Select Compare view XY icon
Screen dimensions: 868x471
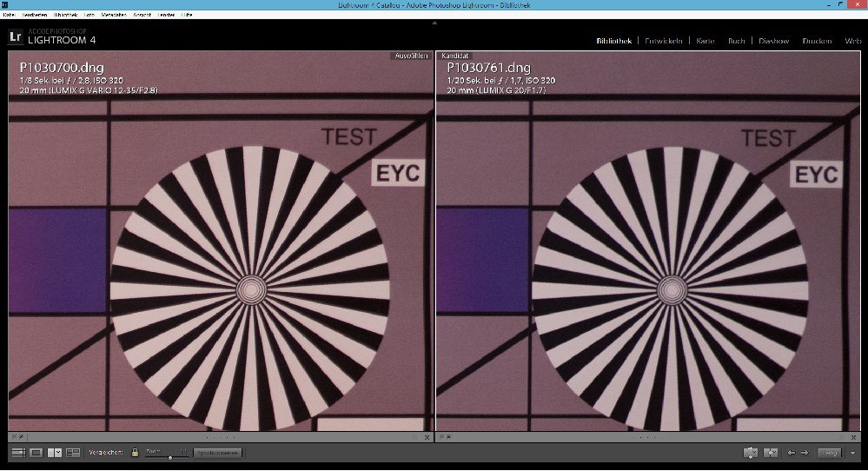(x=54, y=453)
